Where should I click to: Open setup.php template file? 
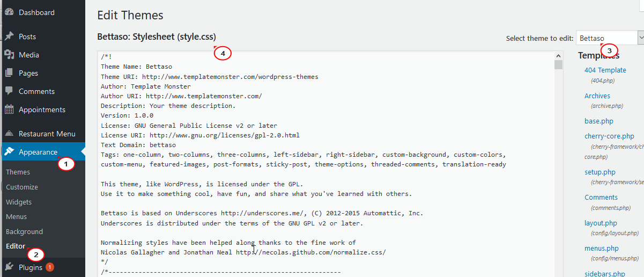pos(600,172)
